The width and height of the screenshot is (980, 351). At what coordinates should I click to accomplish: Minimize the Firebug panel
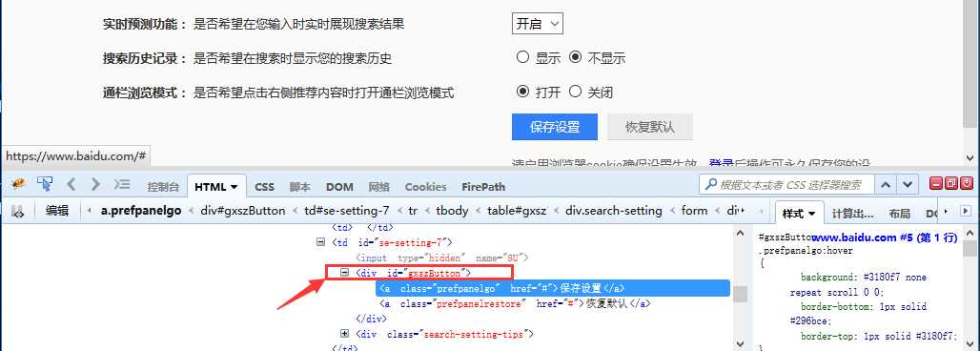coord(935,183)
